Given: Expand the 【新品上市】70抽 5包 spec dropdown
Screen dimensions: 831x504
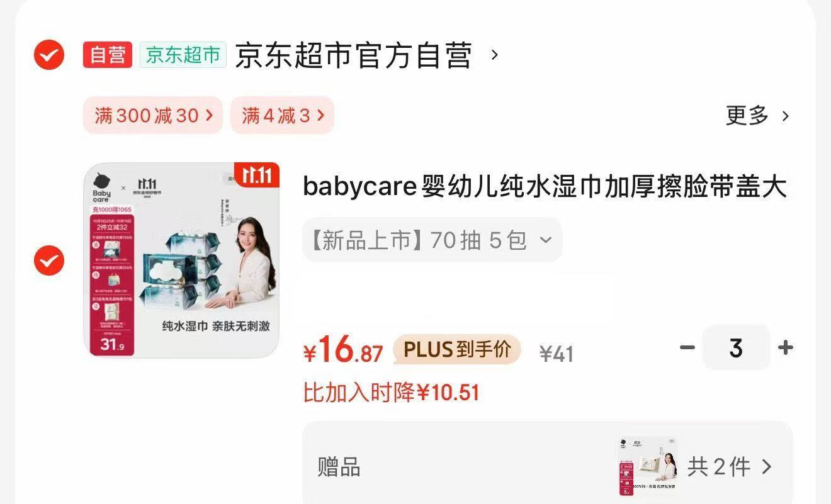Looking at the screenshot, I should coord(432,240).
